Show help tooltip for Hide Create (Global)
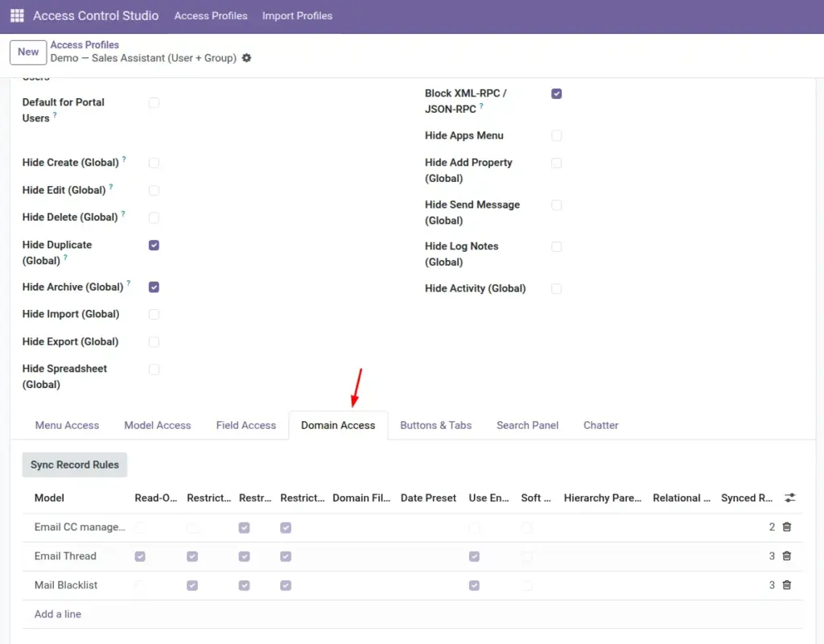Screen dimensions: 824x644 point(124,158)
